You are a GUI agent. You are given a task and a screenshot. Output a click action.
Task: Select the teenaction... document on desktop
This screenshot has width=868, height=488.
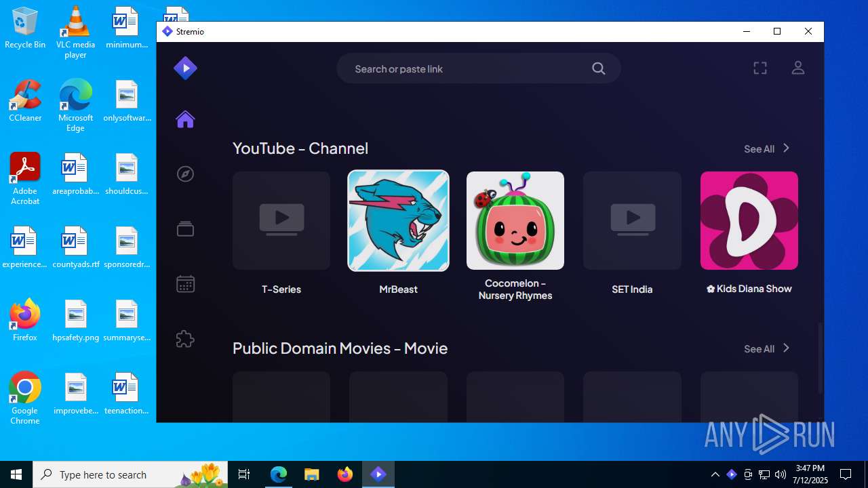[127, 394]
